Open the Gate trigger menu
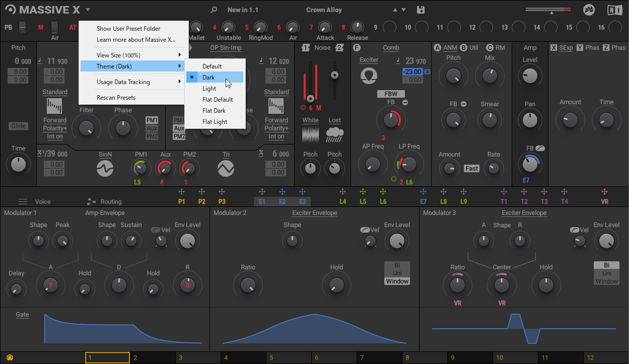 22,315
